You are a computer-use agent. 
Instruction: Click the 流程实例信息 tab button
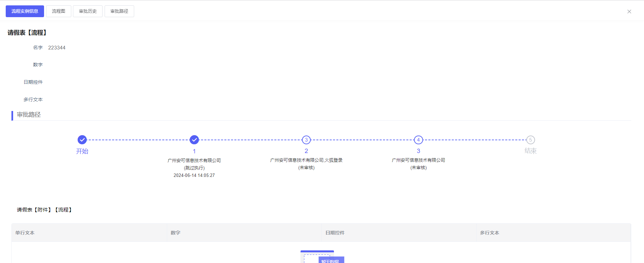(25, 11)
